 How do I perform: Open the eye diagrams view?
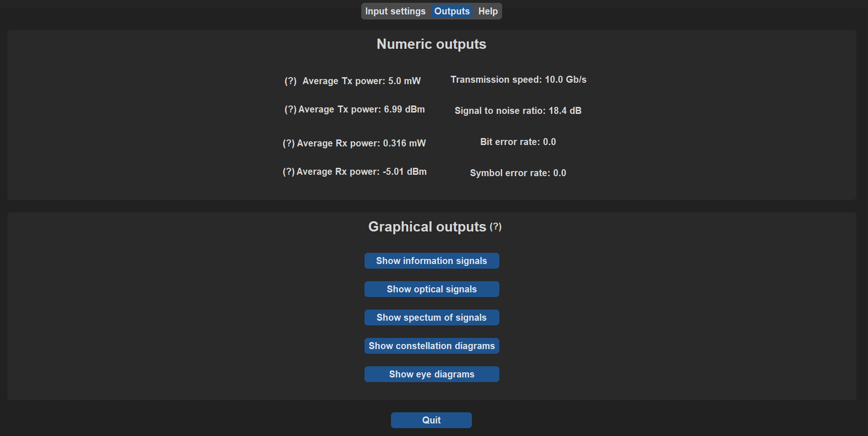tap(431, 374)
